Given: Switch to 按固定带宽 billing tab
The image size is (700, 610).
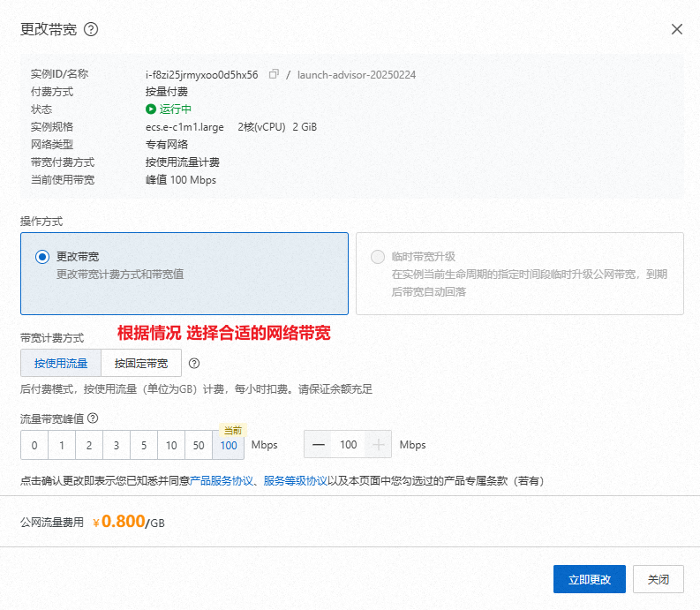Looking at the screenshot, I should pyautogui.click(x=141, y=363).
